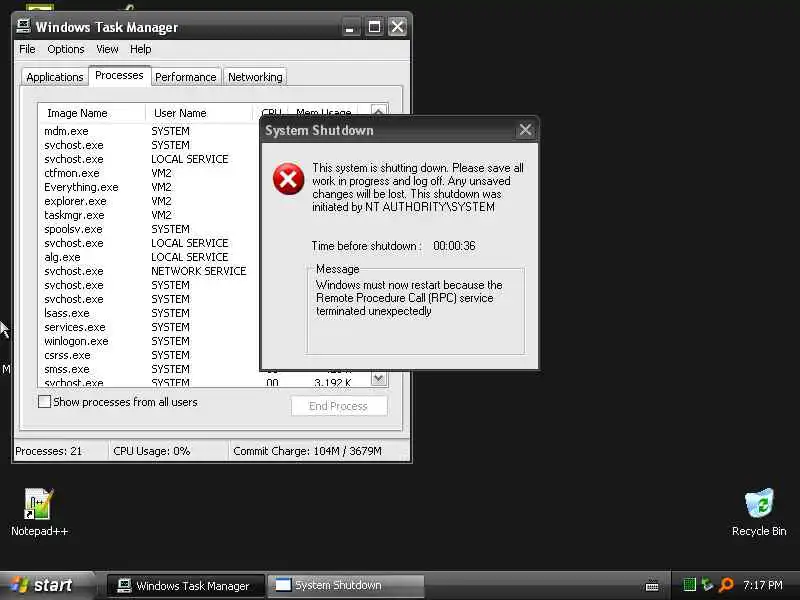Click the Time before shutdown label
This screenshot has width=800, height=600.
(x=366, y=246)
